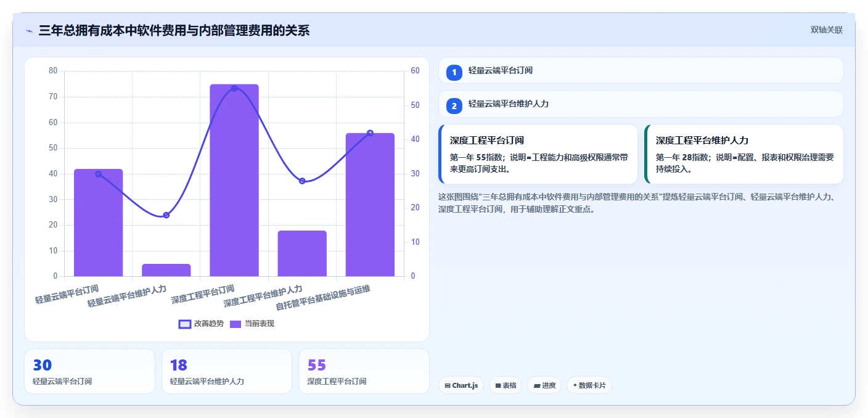Open the 深度工程平台维护人力 info card
Viewport: 868px width, 418px height.
pos(743,154)
